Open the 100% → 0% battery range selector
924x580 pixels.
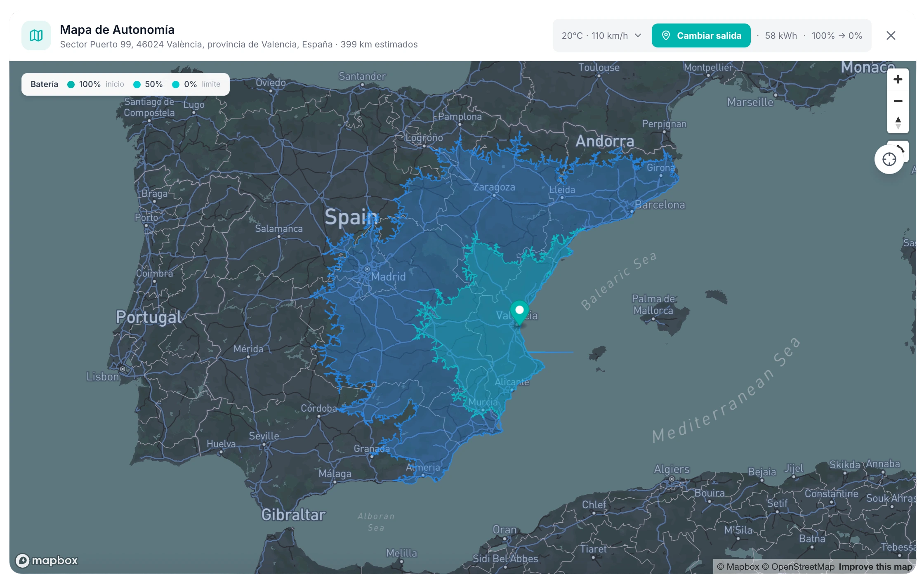(x=837, y=35)
